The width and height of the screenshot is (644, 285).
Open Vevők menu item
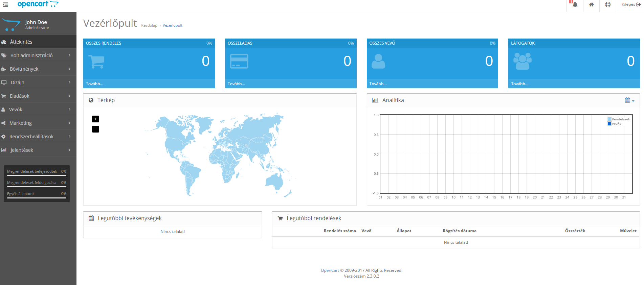coord(38,110)
